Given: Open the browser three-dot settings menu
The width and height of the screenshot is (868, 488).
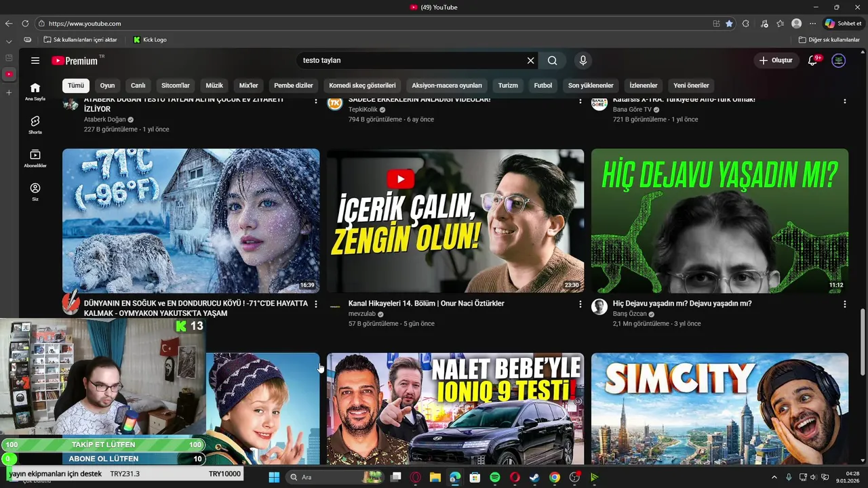Looking at the screenshot, I should click(813, 24).
